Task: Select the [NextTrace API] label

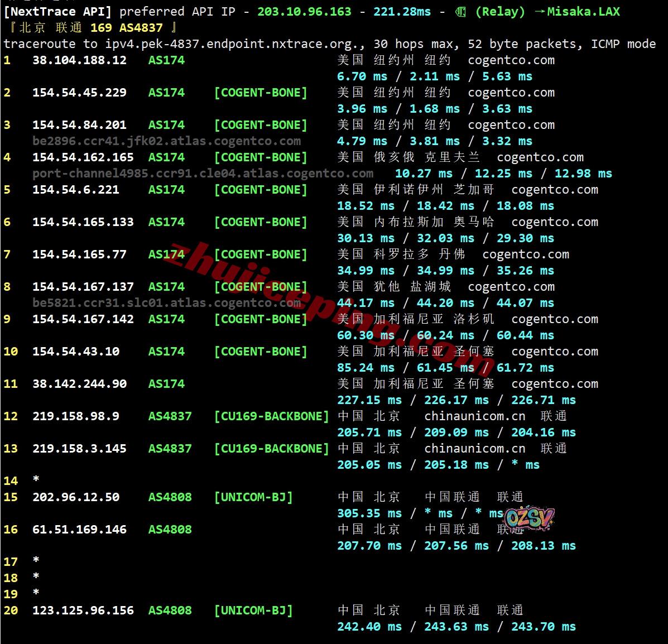Action: (58, 12)
